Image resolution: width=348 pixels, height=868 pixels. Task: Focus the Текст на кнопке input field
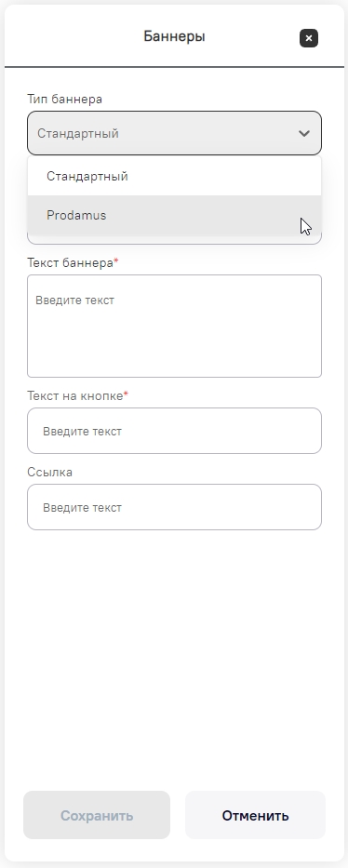tap(174, 431)
